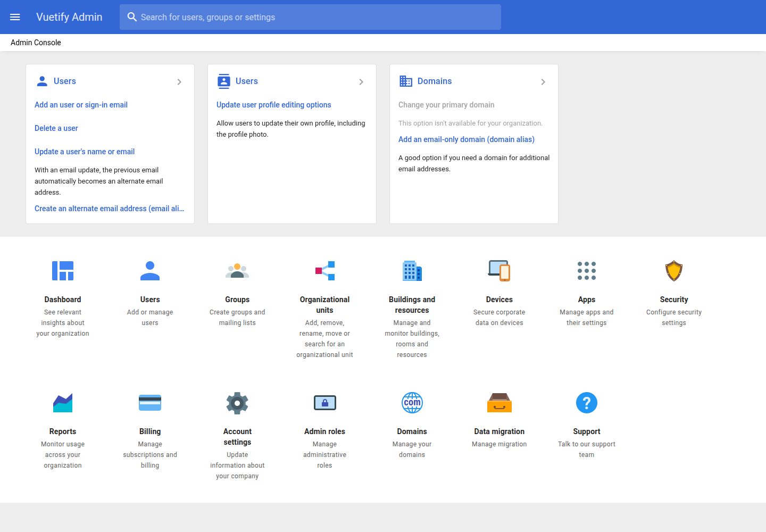Image resolution: width=766 pixels, height=532 pixels.
Task: Click the Domains card building icon
Action: point(406,81)
